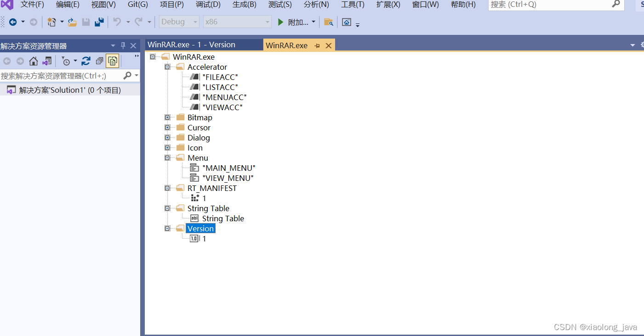644x336 pixels.
Task: Open the main toolbar overflow options
Action: click(x=358, y=24)
